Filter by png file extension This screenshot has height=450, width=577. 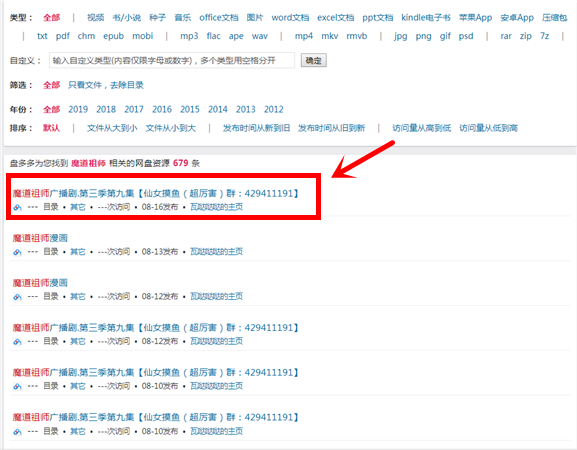[424, 36]
